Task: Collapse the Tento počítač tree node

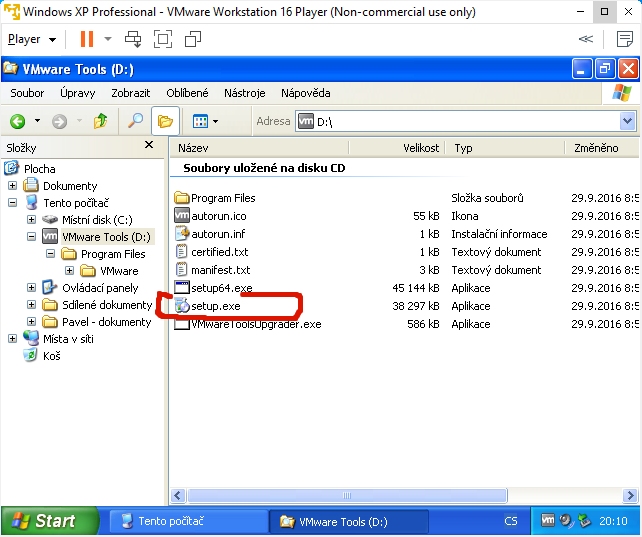Action: pyautogui.click(x=12, y=202)
